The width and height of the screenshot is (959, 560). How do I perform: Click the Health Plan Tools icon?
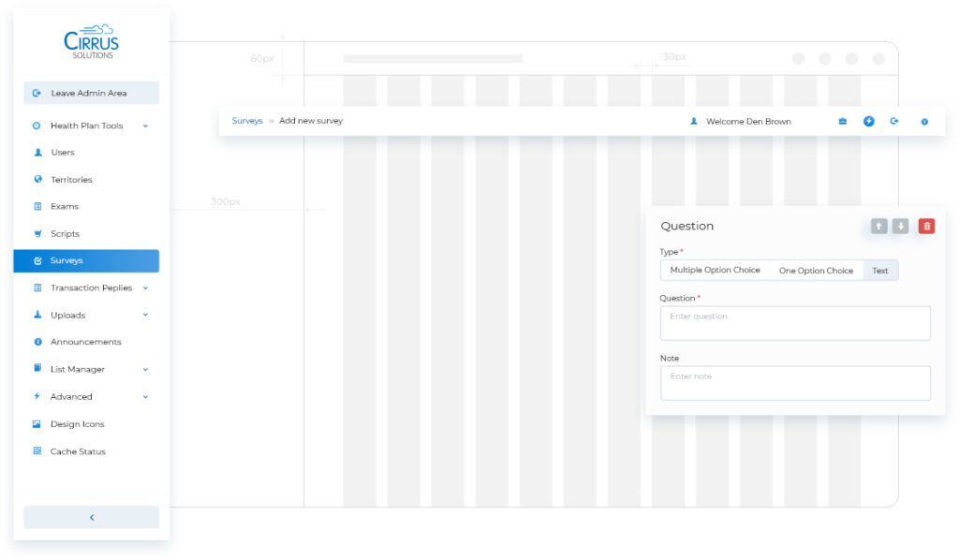[x=37, y=125]
